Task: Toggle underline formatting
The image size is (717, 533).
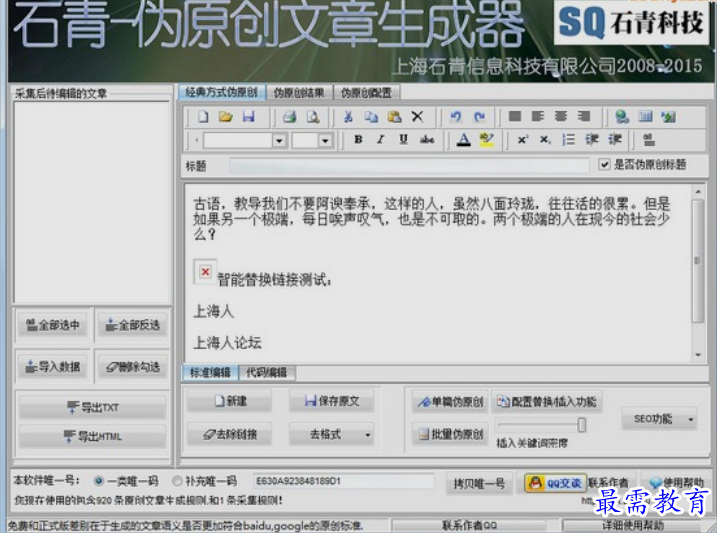Action: tap(403, 140)
